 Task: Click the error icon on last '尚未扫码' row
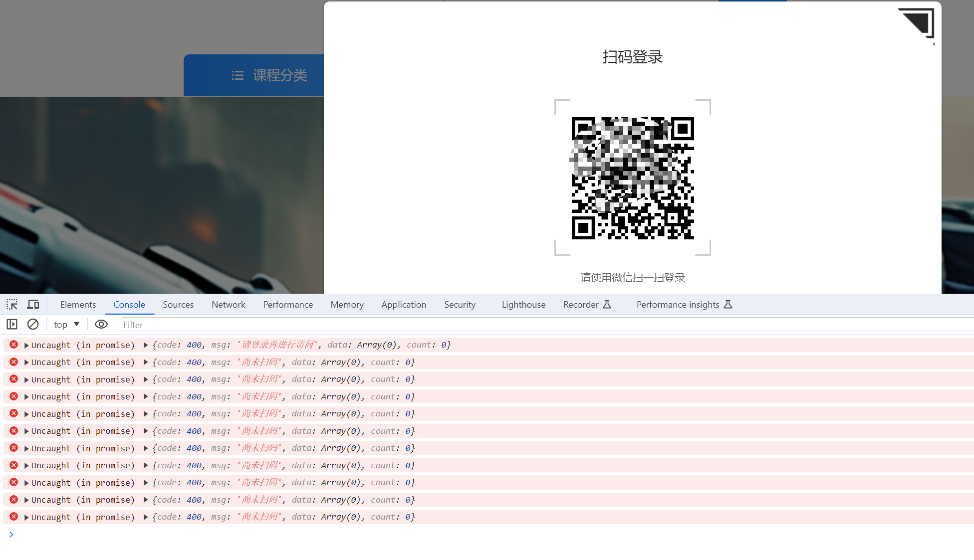pyautogui.click(x=14, y=517)
